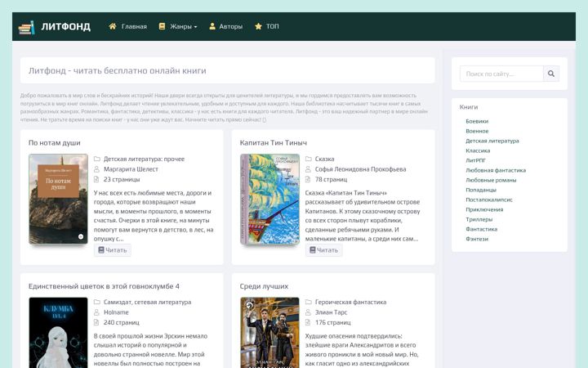Click folder icon beside Сказка
The height and width of the screenshot is (368, 588).
(x=308, y=159)
